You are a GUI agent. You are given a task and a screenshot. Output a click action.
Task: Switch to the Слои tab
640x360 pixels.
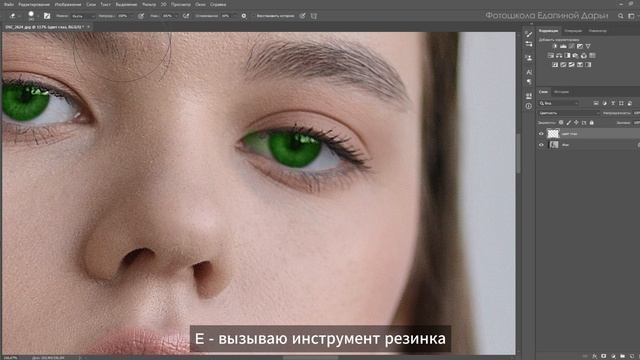pyautogui.click(x=543, y=92)
